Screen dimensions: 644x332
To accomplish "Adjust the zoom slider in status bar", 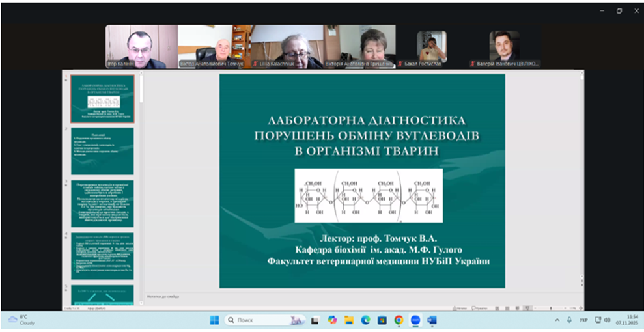I will tap(550, 308).
